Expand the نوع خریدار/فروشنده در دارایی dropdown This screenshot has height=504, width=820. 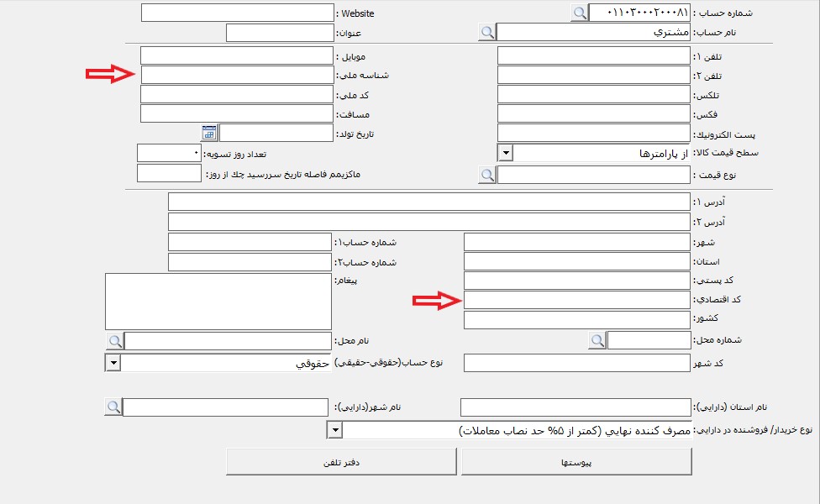[335, 430]
